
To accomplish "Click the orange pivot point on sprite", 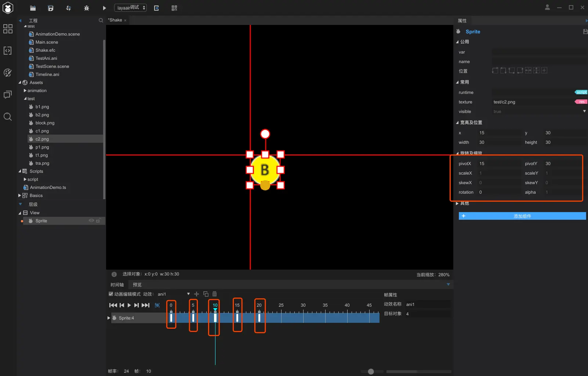I will tap(265, 186).
